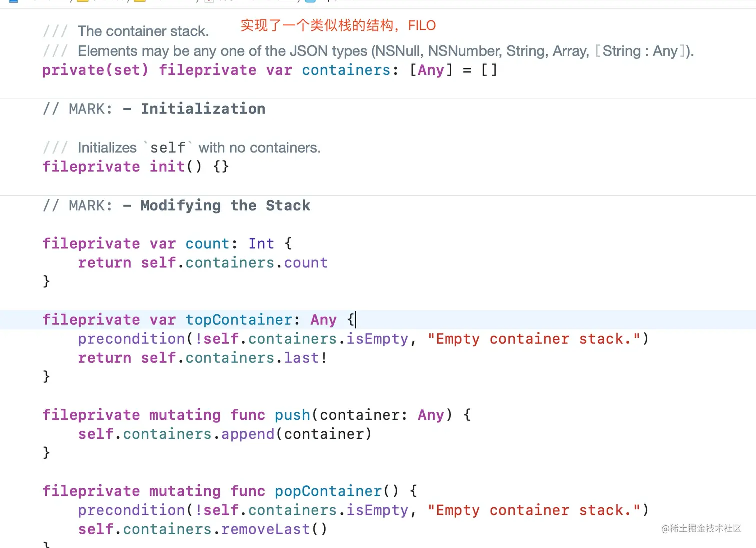Click "count" in the "var count: Int" declaration
The image size is (756, 548).
pos(207,244)
